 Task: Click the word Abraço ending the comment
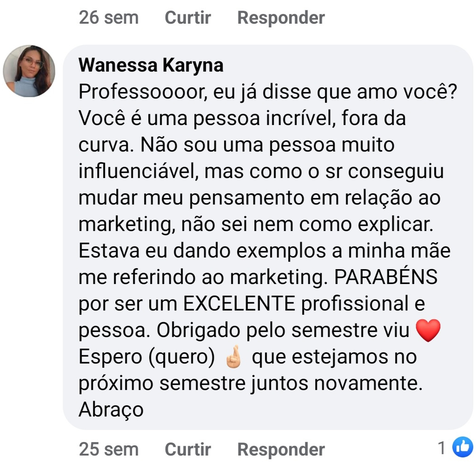pos(111,410)
